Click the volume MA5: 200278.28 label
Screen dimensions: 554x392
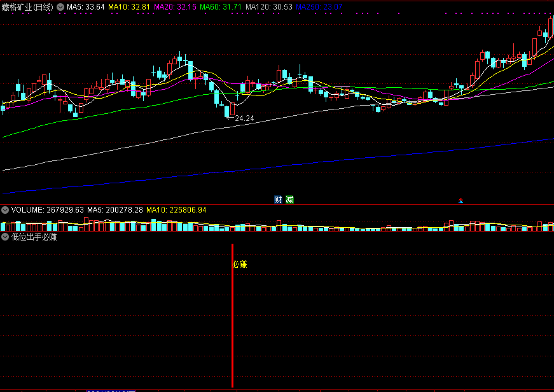pos(115,210)
